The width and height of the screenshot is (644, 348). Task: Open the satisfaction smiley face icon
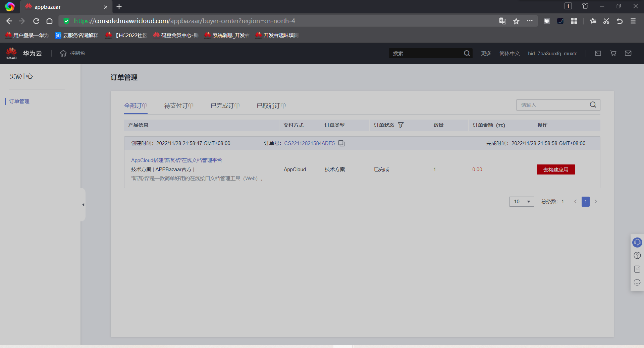click(x=637, y=282)
